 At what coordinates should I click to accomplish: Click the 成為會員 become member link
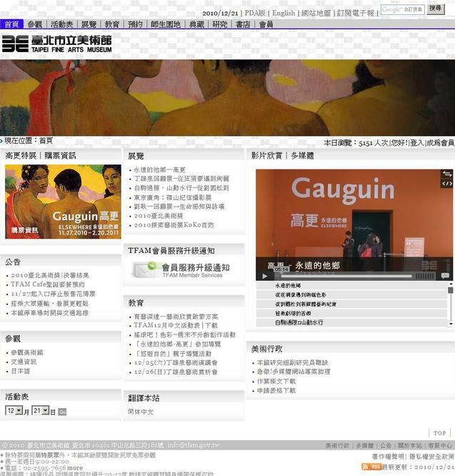[441, 143]
